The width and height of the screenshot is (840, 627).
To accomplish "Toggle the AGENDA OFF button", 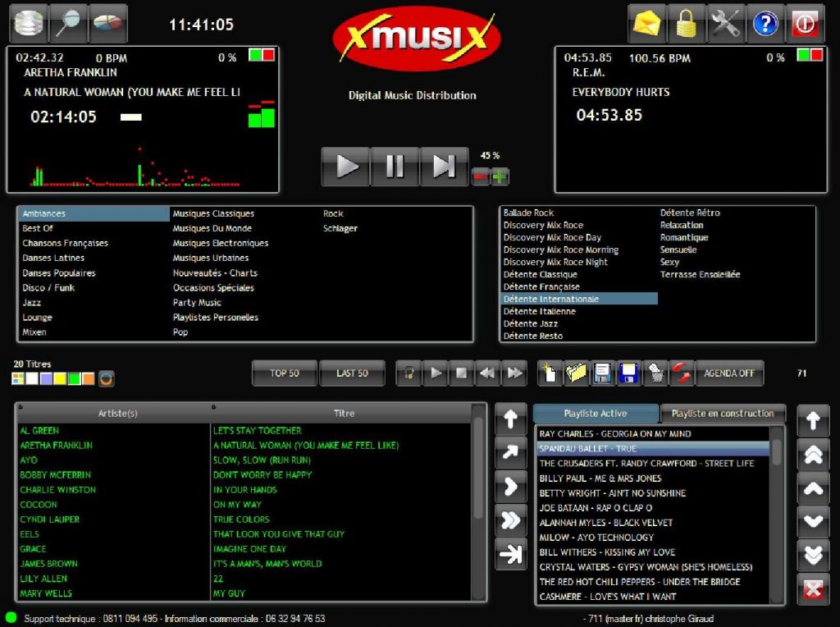I will pyautogui.click(x=729, y=373).
